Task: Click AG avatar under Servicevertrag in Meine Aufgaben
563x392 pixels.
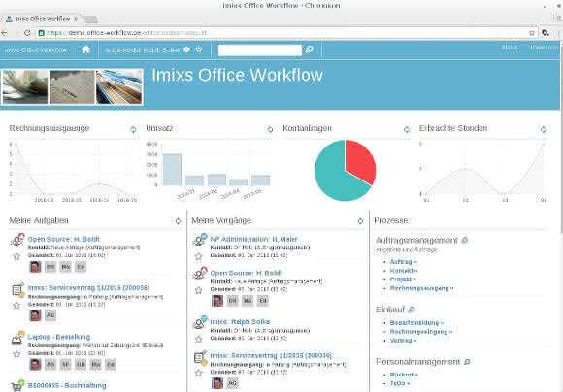Action: click(x=50, y=315)
